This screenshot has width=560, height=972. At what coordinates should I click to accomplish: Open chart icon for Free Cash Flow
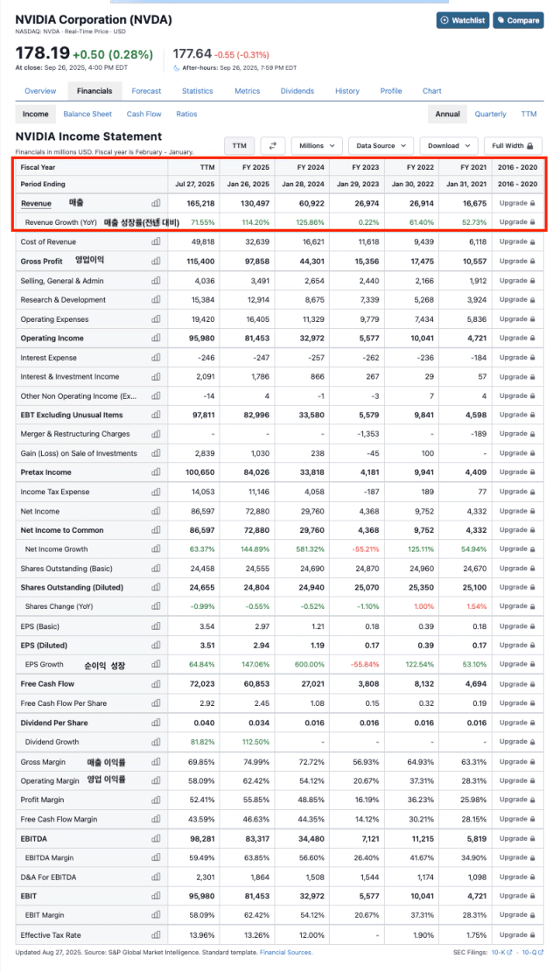tap(156, 684)
